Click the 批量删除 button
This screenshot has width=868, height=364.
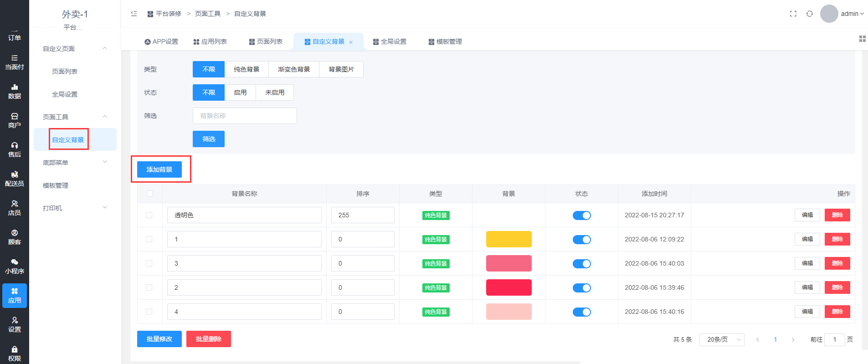[209, 339]
